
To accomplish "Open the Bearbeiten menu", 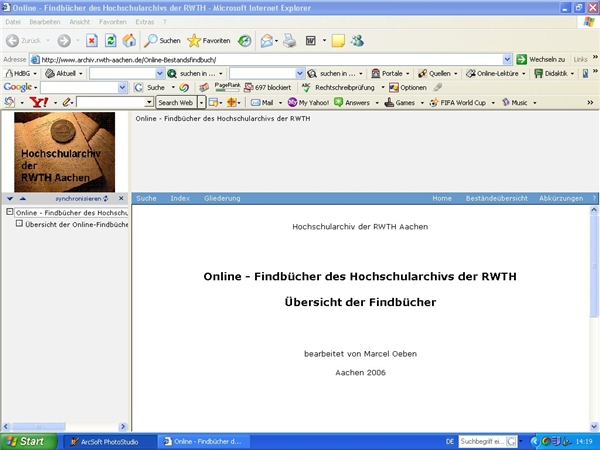I will coord(45,22).
